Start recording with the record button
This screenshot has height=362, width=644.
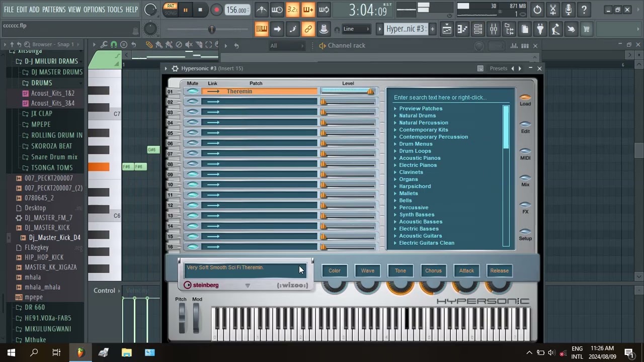click(x=216, y=10)
